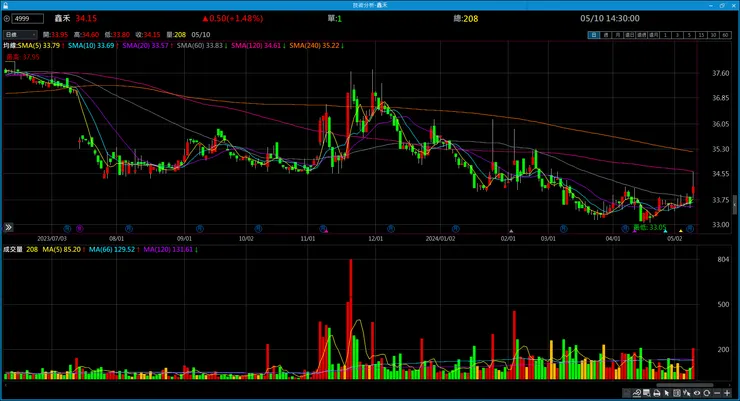Switch to the monthly (月) period button

coord(618,35)
